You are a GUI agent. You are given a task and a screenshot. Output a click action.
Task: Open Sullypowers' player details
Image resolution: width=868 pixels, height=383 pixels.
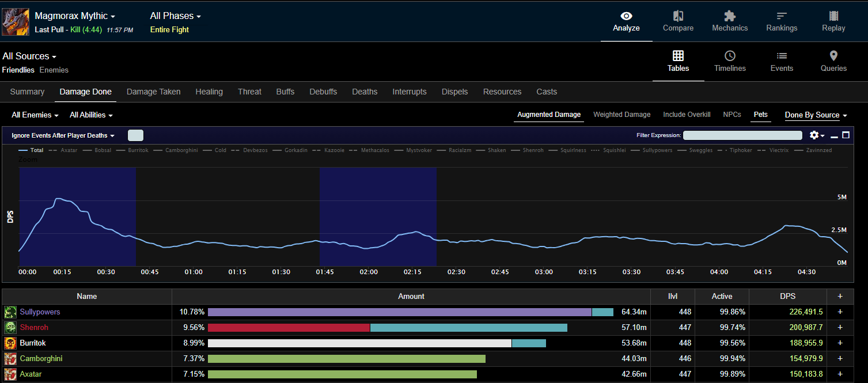pos(40,312)
